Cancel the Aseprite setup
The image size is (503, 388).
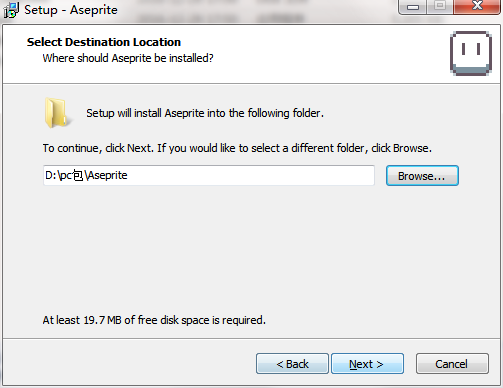pos(452,364)
